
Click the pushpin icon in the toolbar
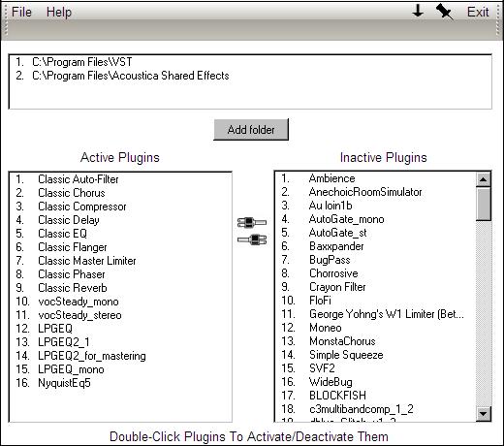point(444,12)
